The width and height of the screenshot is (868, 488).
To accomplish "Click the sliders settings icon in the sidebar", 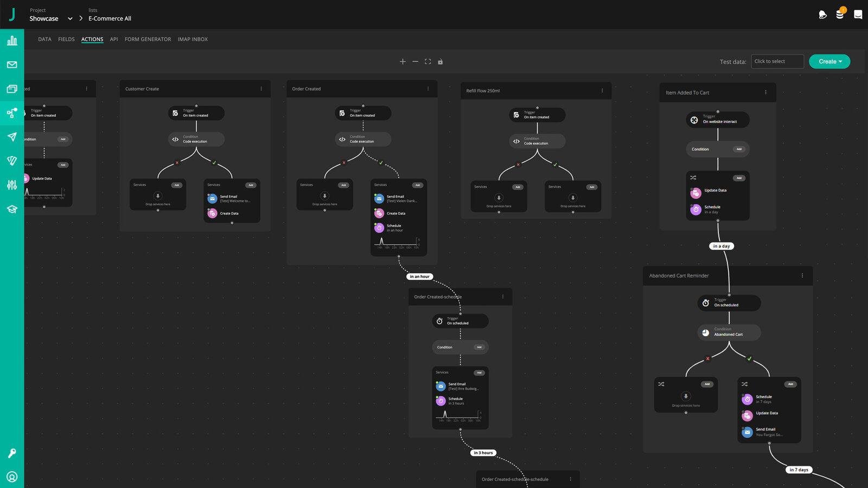I will click(x=12, y=184).
